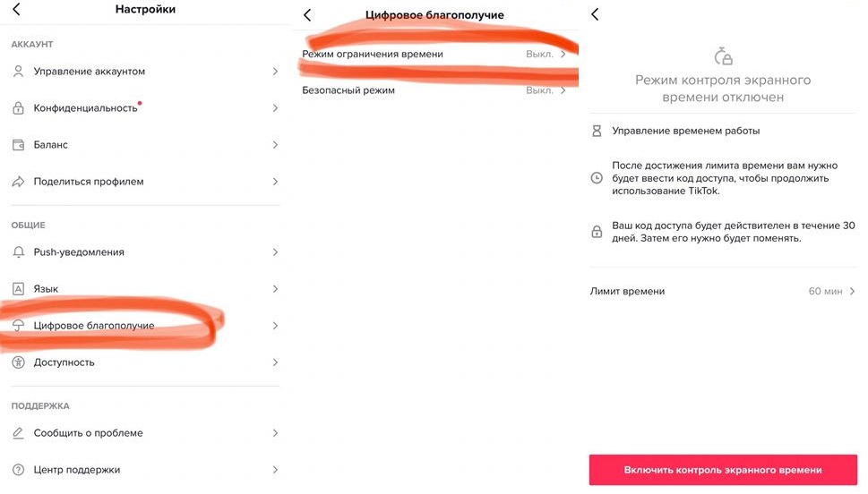Click the share arrow icon beside Поделиться профилем

click(x=18, y=182)
